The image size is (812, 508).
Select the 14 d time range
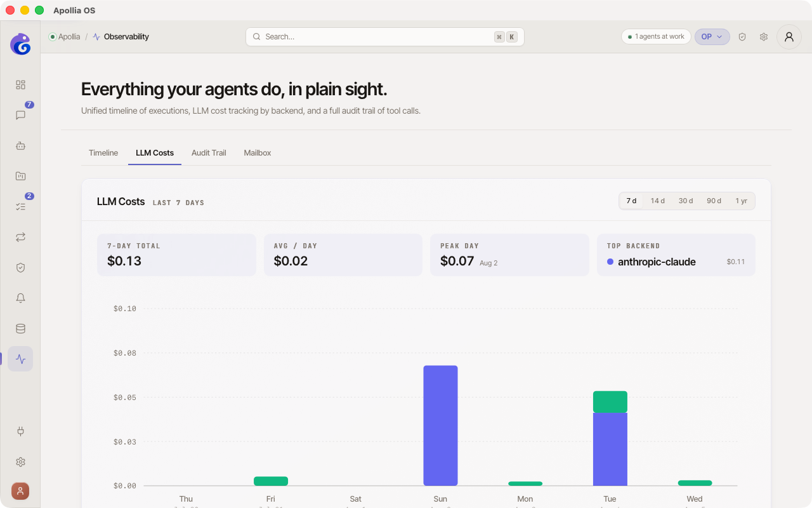(658, 201)
